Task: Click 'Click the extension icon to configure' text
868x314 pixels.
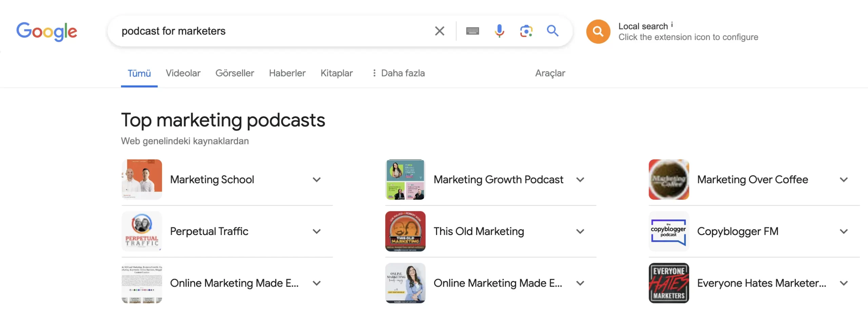Action: 688,37
